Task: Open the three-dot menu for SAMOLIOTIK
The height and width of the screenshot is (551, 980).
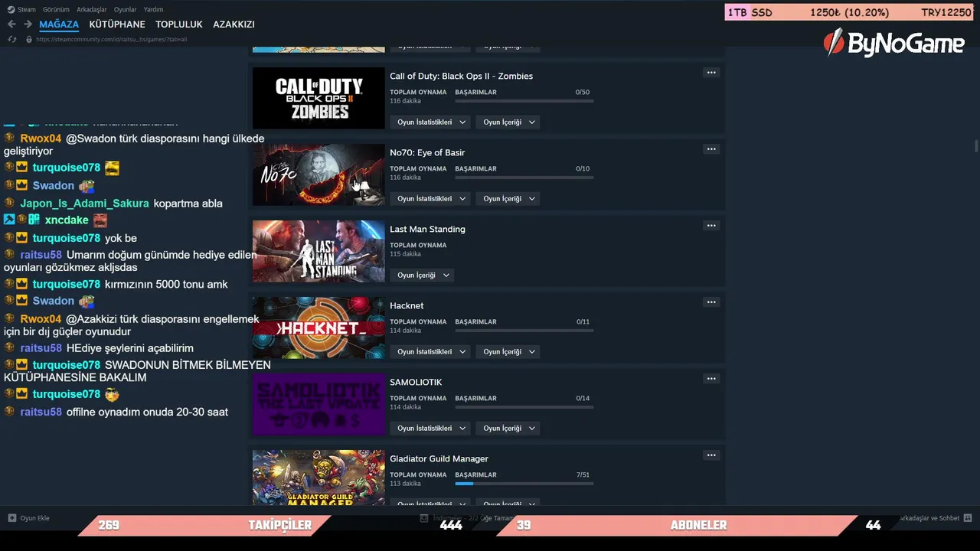Action: coord(711,379)
